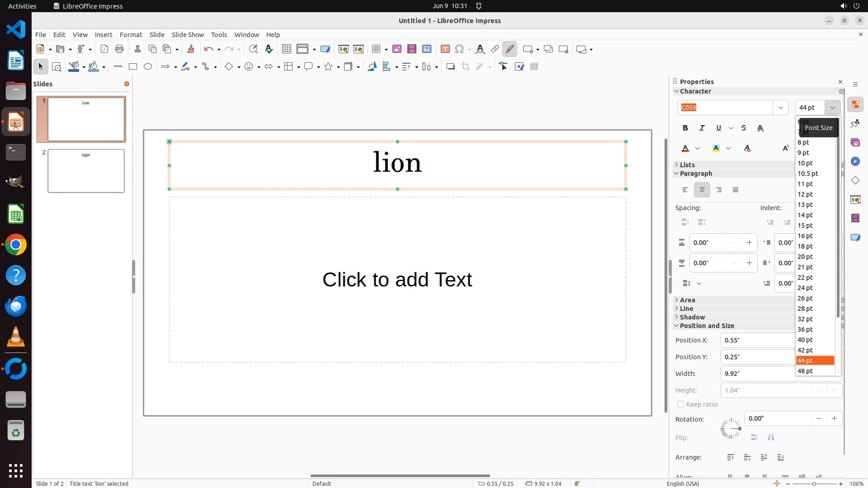This screenshot has height=488, width=868.
Task: Open the Slide Show menu
Action: pyautogui.click(x=188, y=35)
